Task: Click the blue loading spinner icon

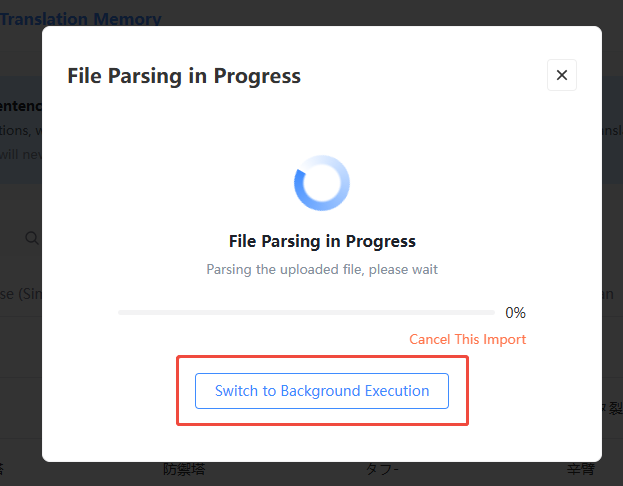Action: [x=322, y=183]
